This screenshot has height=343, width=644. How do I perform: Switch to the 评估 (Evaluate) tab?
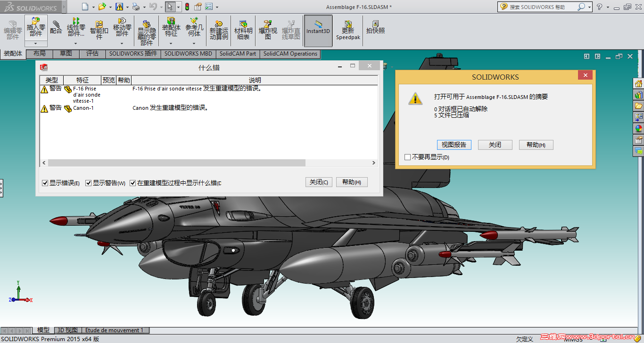[92, 54]
